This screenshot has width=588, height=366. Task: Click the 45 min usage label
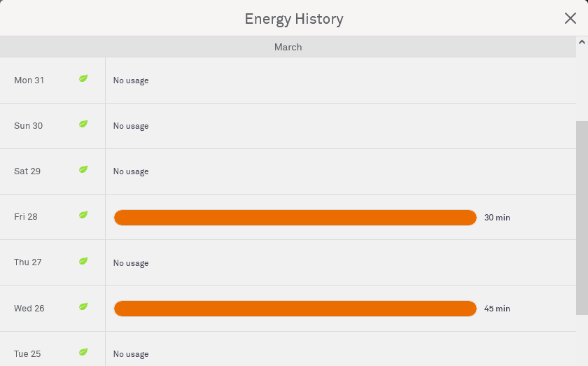click(x=497, y=309)
